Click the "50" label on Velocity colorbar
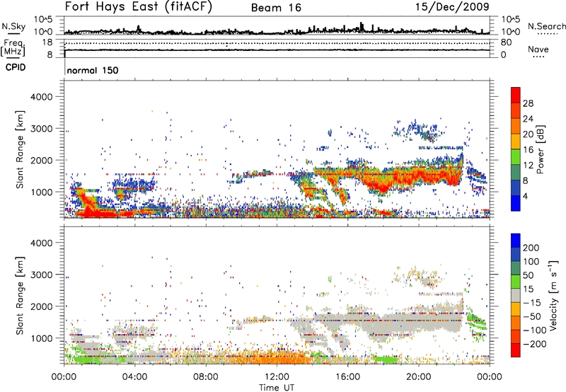 point(528,275)
